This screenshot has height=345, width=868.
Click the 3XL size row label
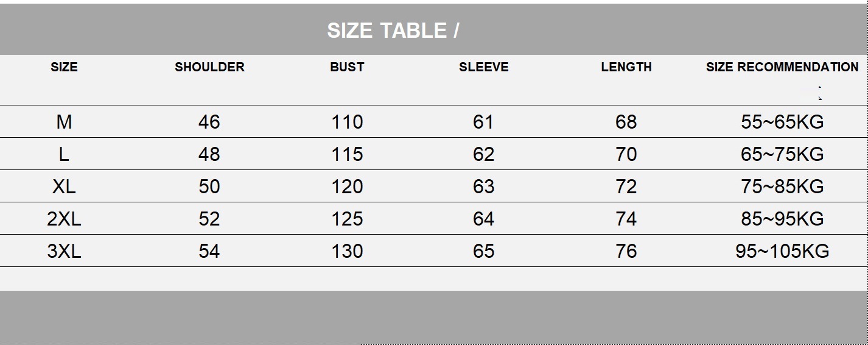(64, 251)
